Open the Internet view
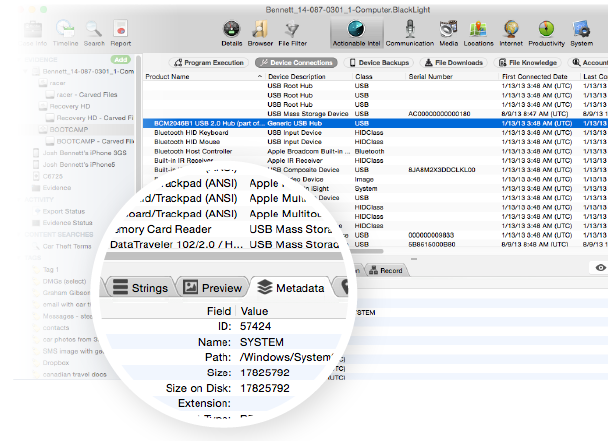612x441 pixels. (511, 34)
